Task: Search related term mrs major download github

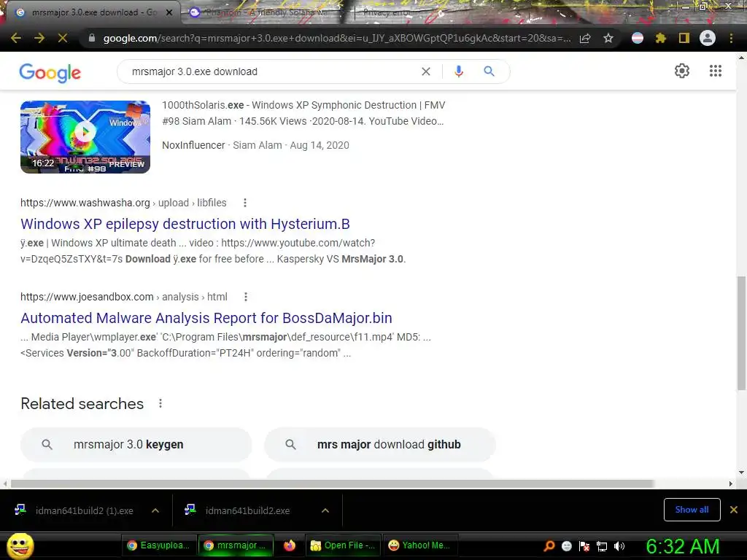Action: click(379, 444)
